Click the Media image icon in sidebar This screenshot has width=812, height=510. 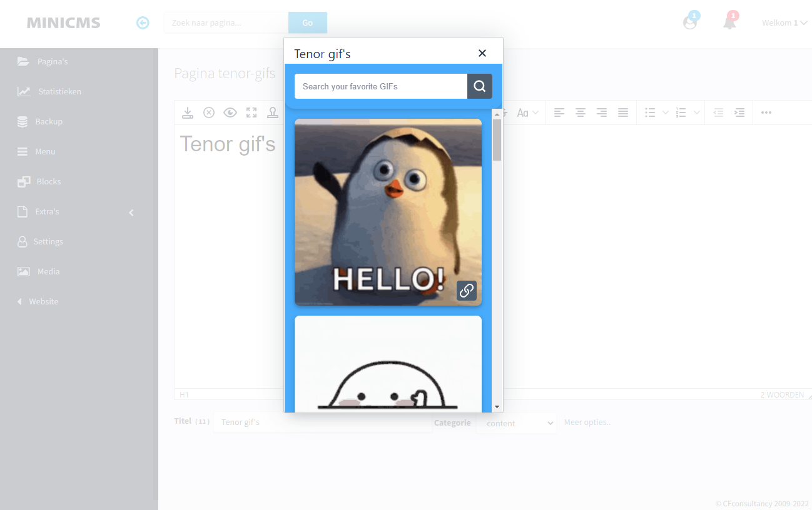click(x=23, y=271)
